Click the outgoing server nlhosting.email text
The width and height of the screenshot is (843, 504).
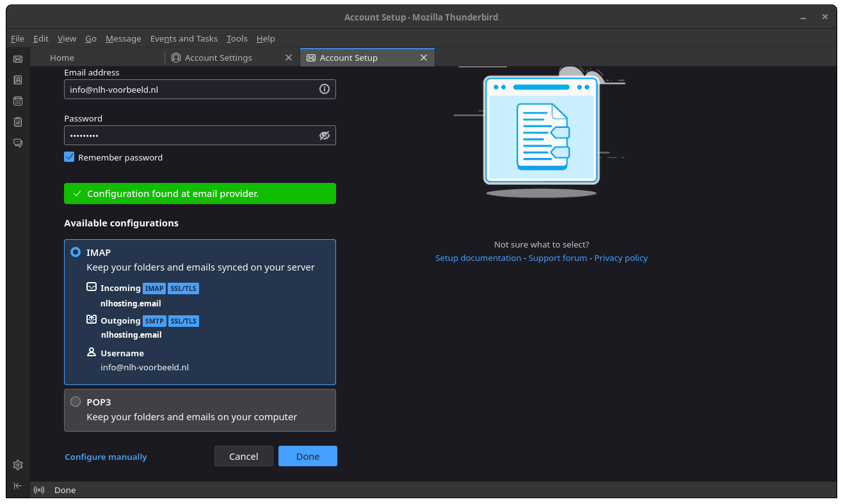click(x=131, y=335)
